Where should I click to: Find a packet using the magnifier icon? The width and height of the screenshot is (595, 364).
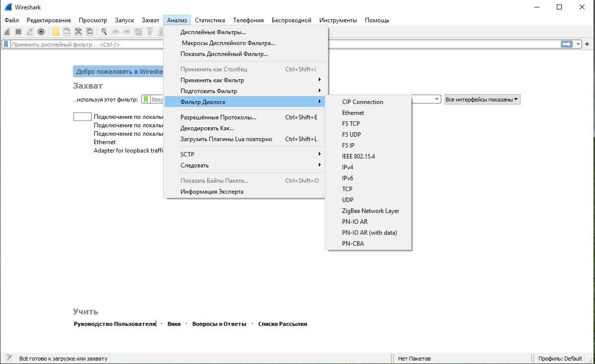[x=104, y=32]
